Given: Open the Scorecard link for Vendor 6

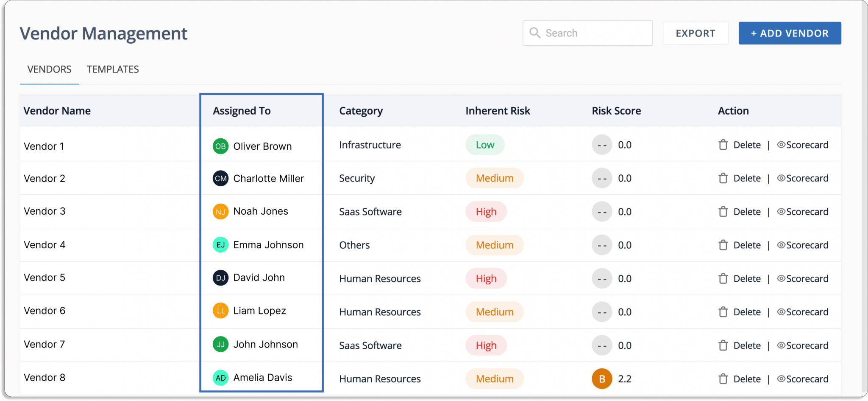Looking at the screenshot, I should pyautogui.click(x=803, y=312).
